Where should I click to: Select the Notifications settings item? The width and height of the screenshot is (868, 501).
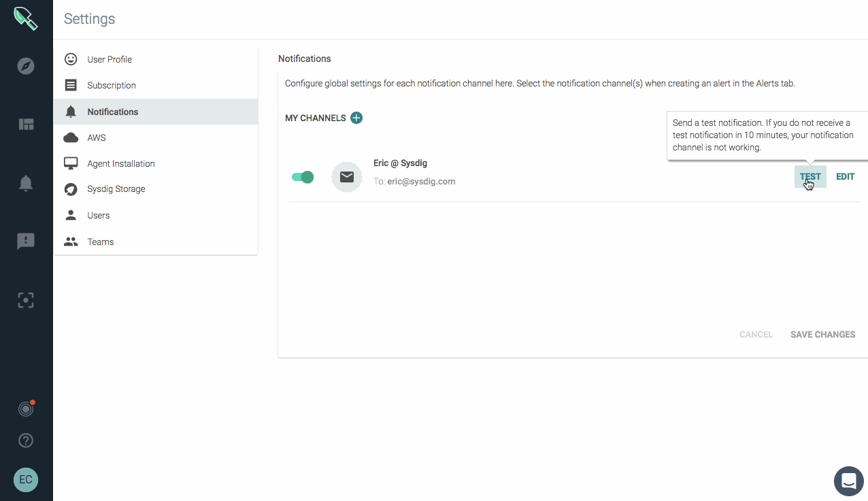tap(156, 112)
